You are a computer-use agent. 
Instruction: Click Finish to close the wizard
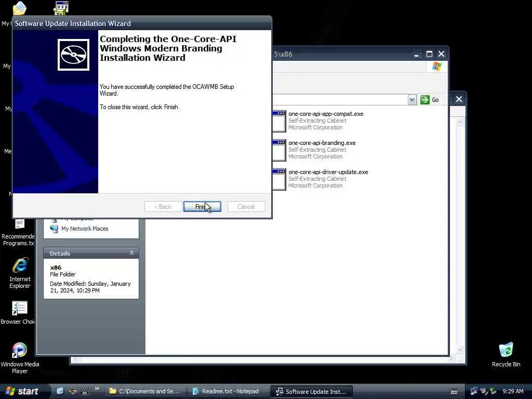pos(202,207)
